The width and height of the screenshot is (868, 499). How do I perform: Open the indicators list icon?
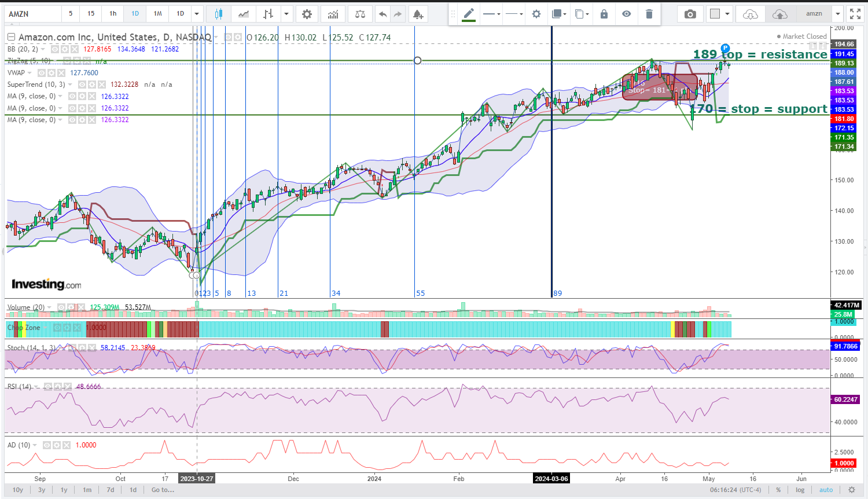333,14
